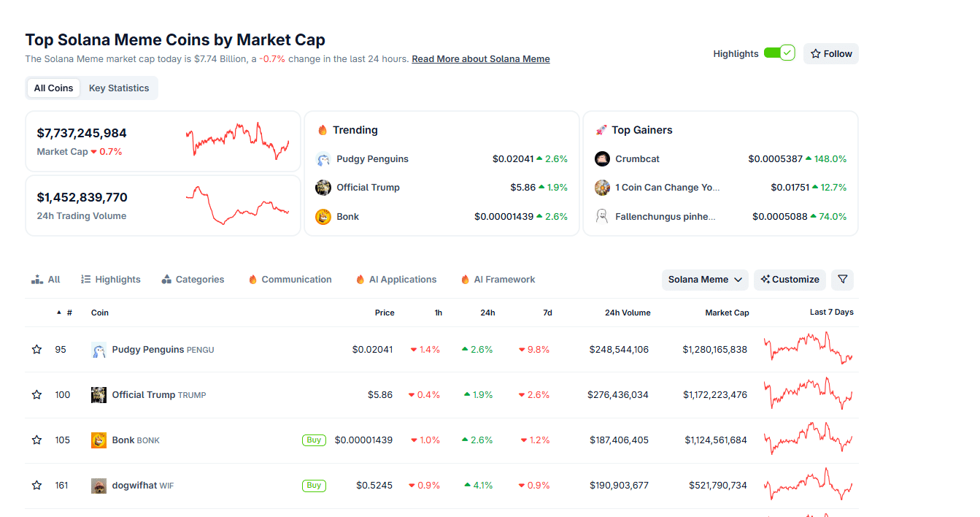Click the Bonk coin logo in table
The width and height of the screenshot is (980, 517).
(x=99, y=440)
